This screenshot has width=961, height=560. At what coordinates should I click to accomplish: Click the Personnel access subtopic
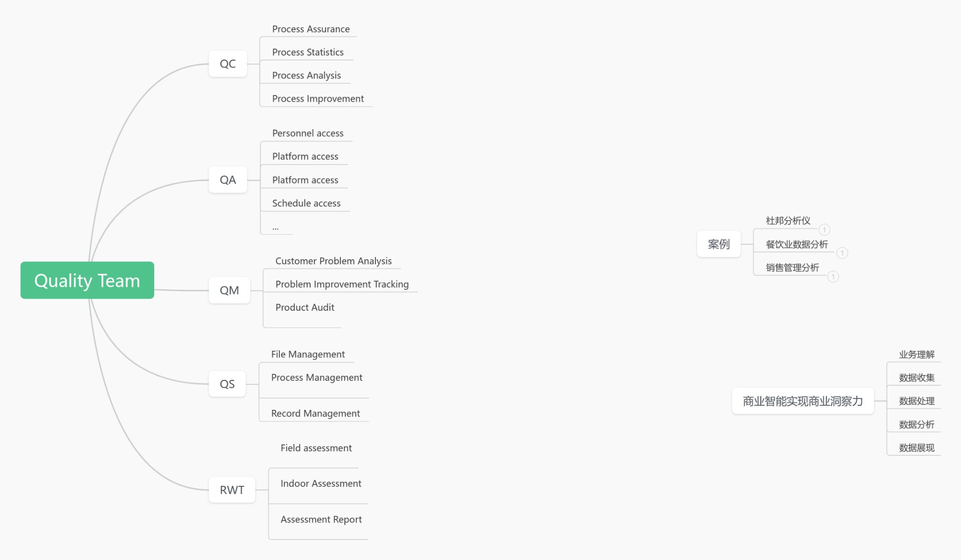point(308,133)
